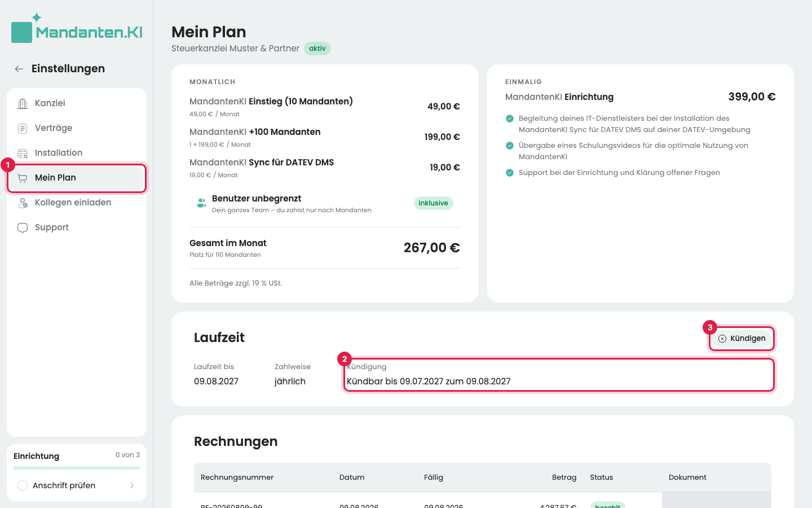
Task: Click the MandantenKI logo
Action: [x=77, y=28]
